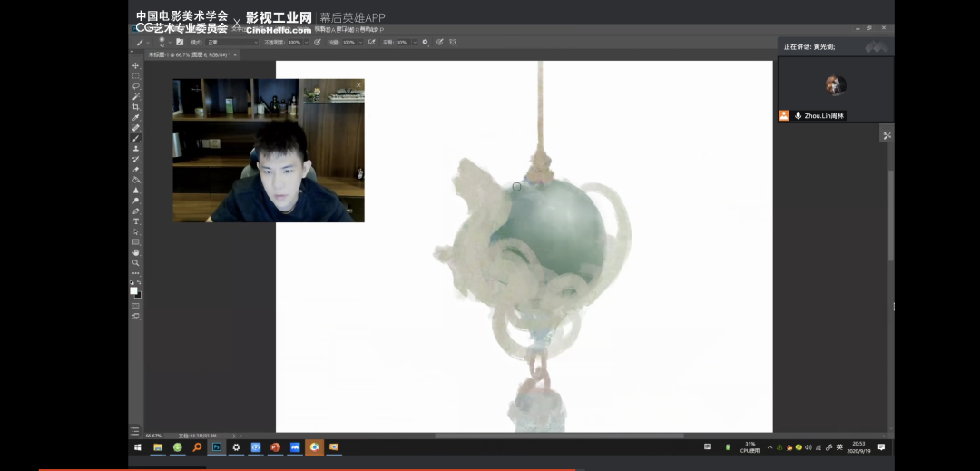980x471 pixels.
Task: Expand the opacity 100% dropdown arrow
Action: (x=306, y=42)
